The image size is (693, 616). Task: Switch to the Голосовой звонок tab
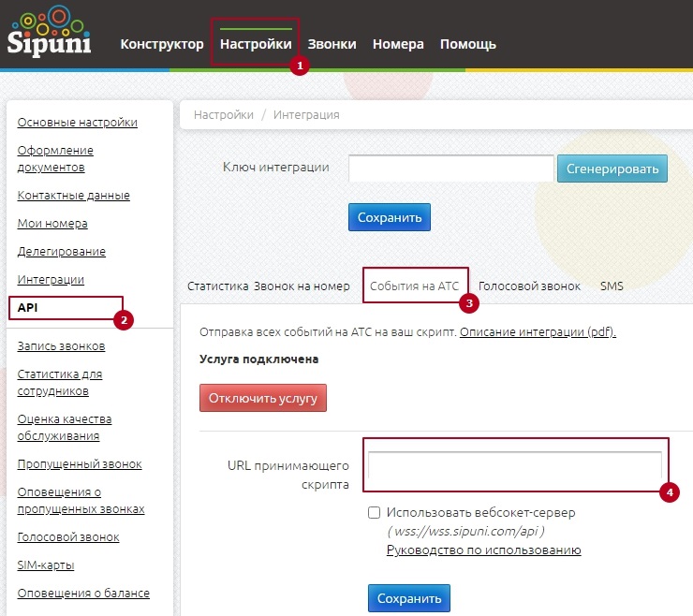point(529,286)
